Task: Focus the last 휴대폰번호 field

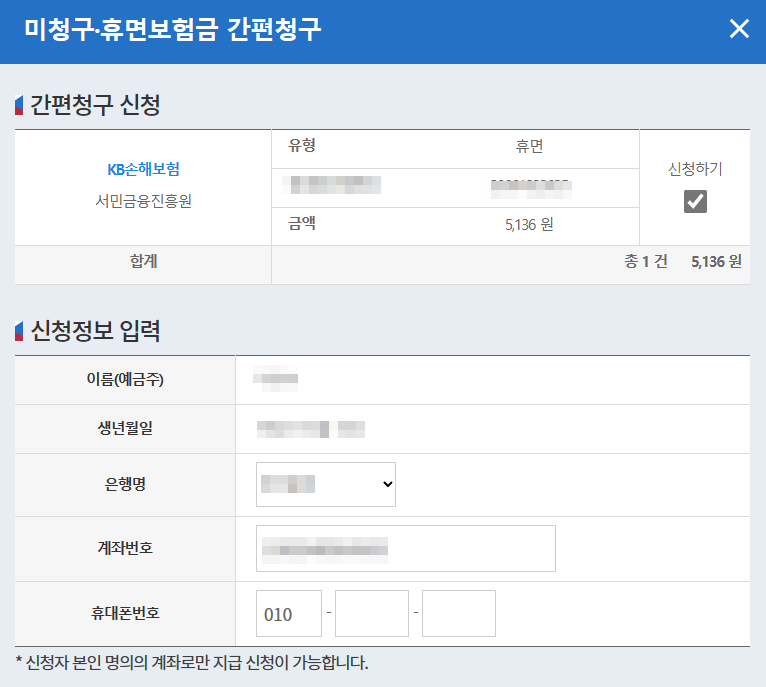Action: [459, 613]
